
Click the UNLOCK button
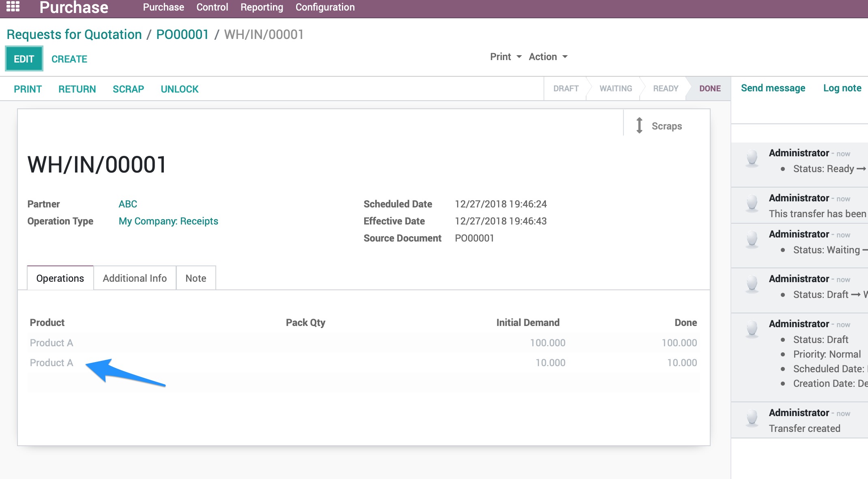[x=179, y=89]
